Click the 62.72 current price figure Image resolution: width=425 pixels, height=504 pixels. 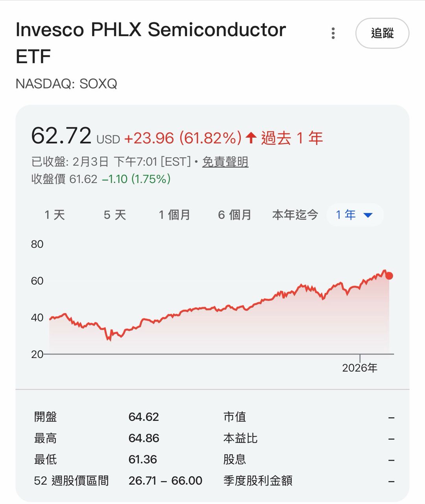(61, 136)
